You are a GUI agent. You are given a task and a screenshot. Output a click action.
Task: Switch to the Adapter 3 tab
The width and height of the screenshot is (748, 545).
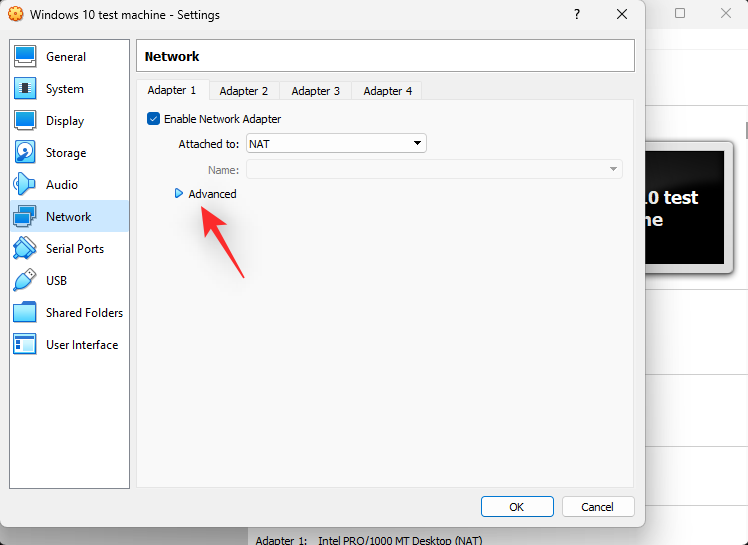coord(316,91)
